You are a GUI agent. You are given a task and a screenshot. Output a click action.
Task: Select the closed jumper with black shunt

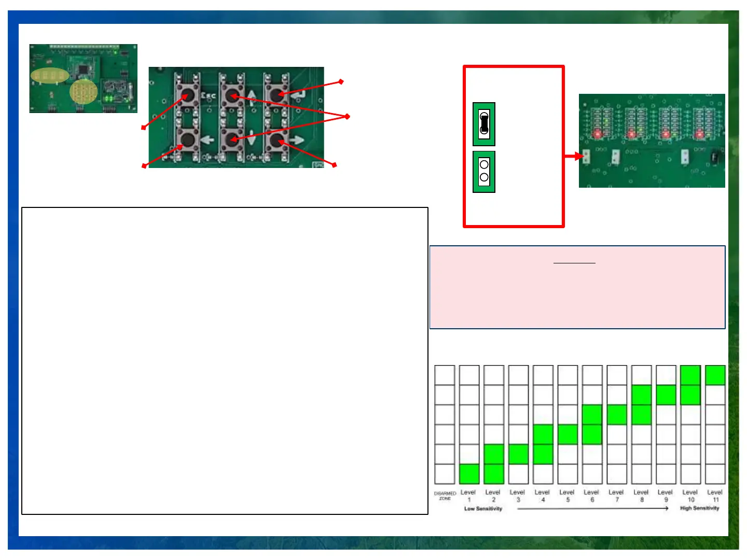click(x=484, y=124)
